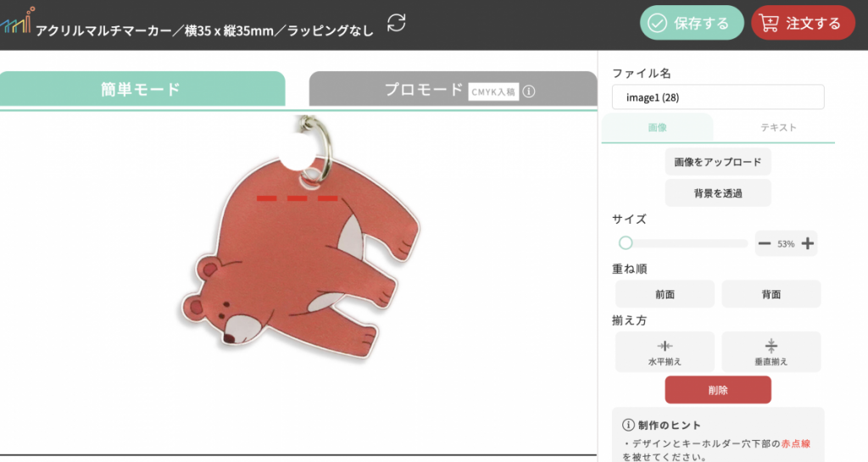
Task: Click the red 削除 delete button
Action: pos(718,390)
